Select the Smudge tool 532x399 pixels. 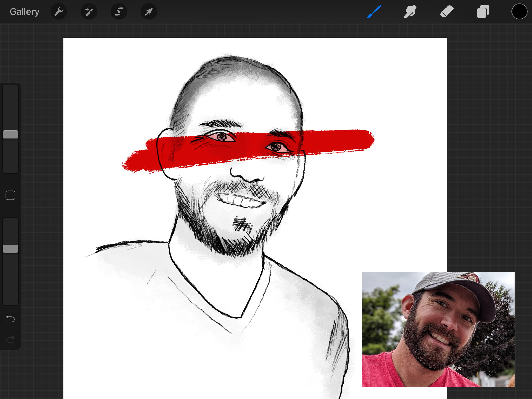410,12
